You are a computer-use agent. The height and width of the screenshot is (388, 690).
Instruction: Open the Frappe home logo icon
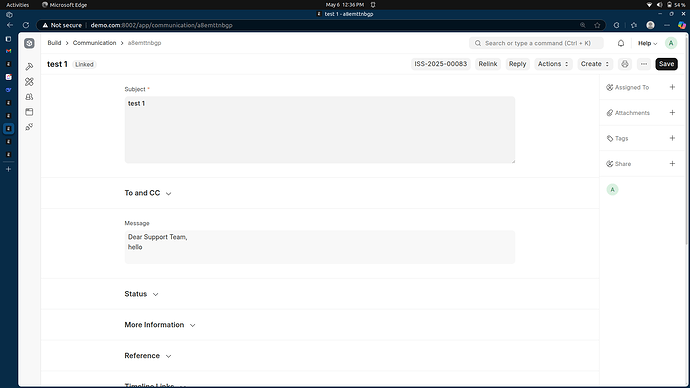(x=29, y=43)
